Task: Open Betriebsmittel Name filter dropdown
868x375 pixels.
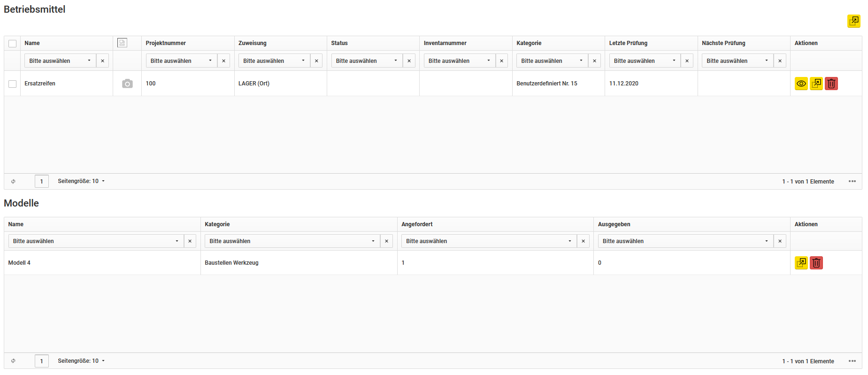Action: 60,61
